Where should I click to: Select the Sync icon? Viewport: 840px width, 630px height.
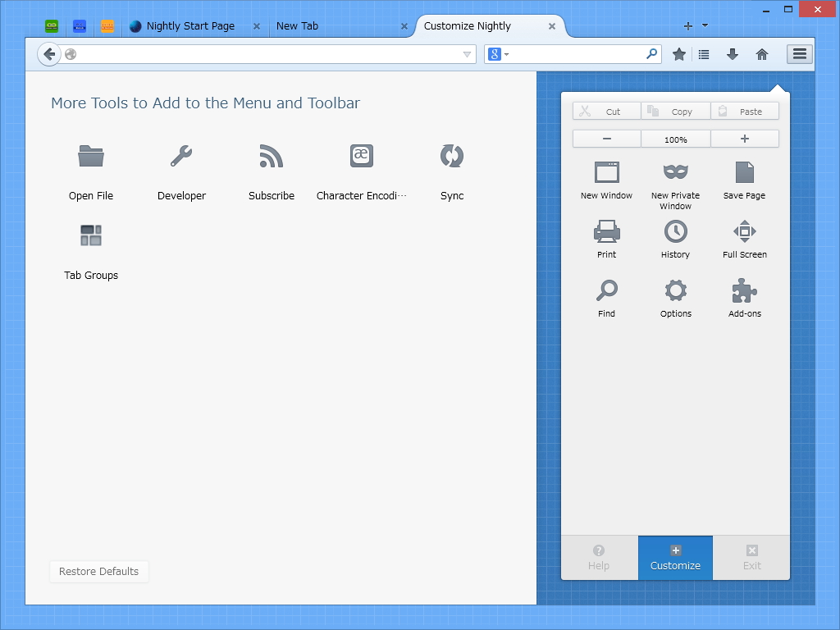[452, 156]
